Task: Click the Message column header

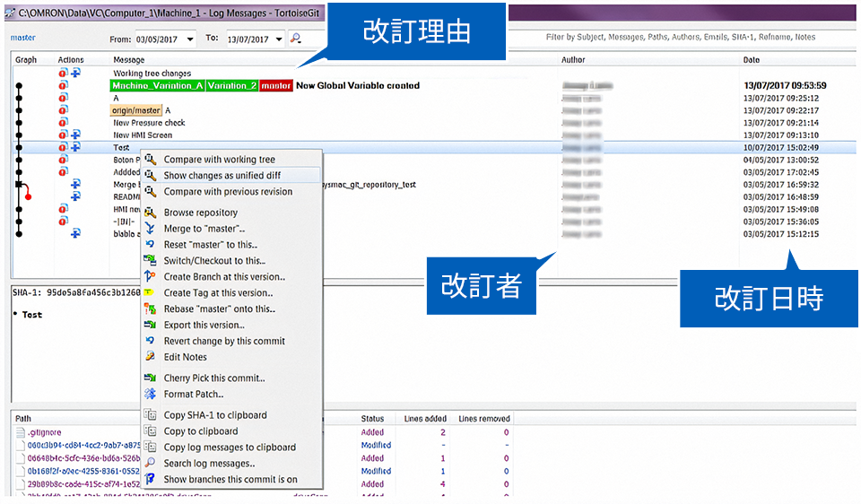Action: point(129,59)
